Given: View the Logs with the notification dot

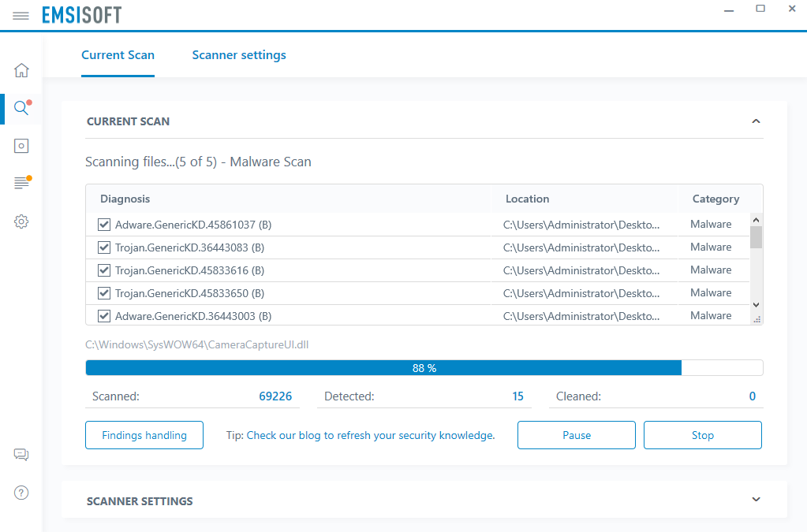Looking at the screenshot, I should pyautogui.click(x=21, y=182).
